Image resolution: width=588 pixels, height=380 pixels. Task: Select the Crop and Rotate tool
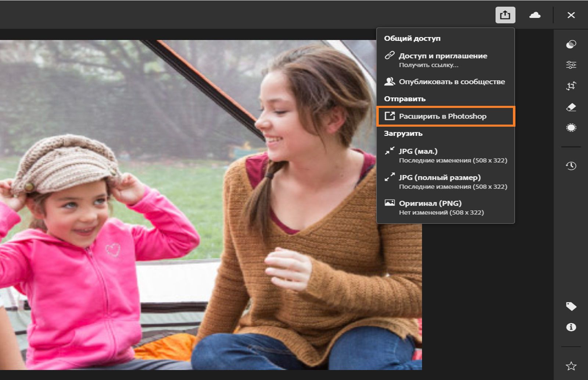click(571, 85)
